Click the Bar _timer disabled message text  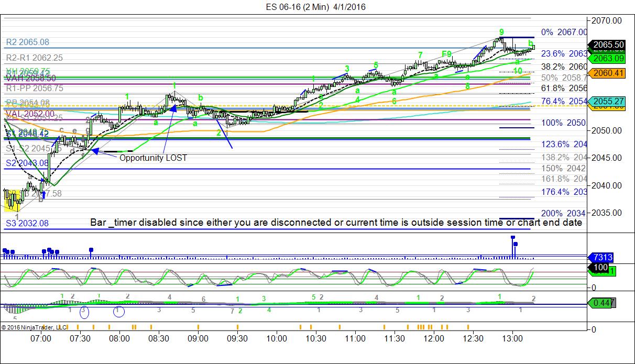coord(336,223)
